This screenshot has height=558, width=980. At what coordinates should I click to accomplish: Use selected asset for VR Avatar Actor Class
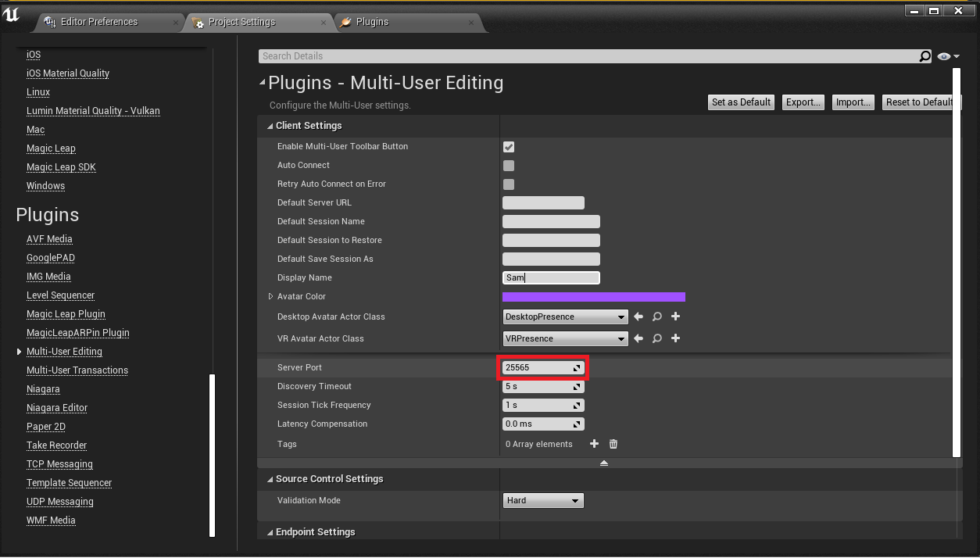click(638, 338)
